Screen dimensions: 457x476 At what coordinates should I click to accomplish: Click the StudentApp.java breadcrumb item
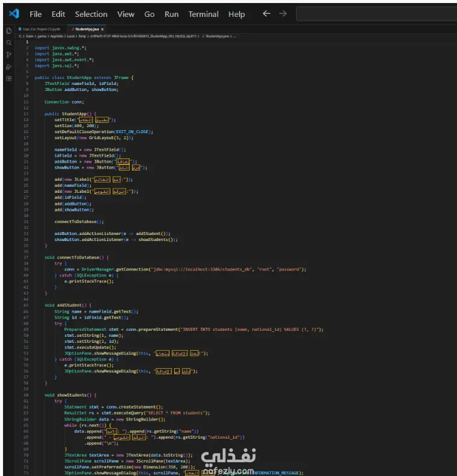(x=217, y=36)
